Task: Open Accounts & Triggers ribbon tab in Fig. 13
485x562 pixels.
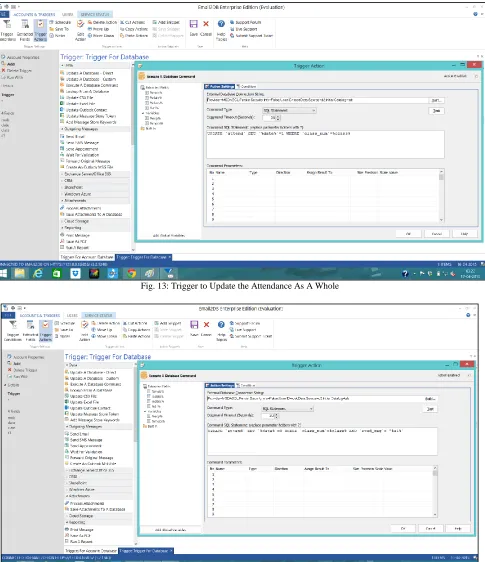Action: pos(34,14)
